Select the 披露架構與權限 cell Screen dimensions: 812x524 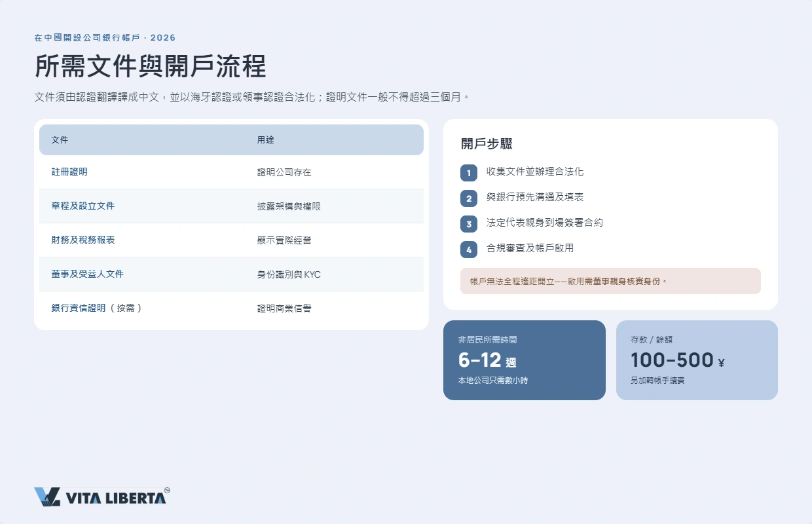pos(289,206)
